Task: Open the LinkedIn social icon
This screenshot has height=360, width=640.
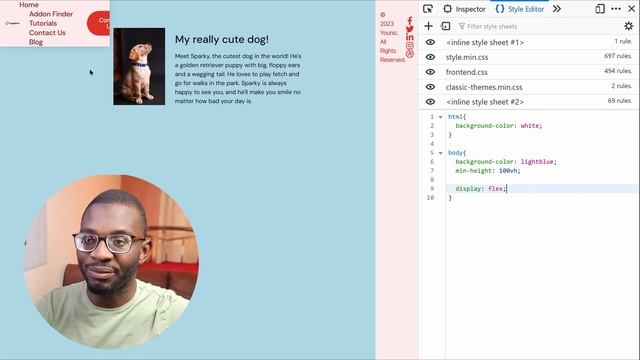Action: pos(410,37)
